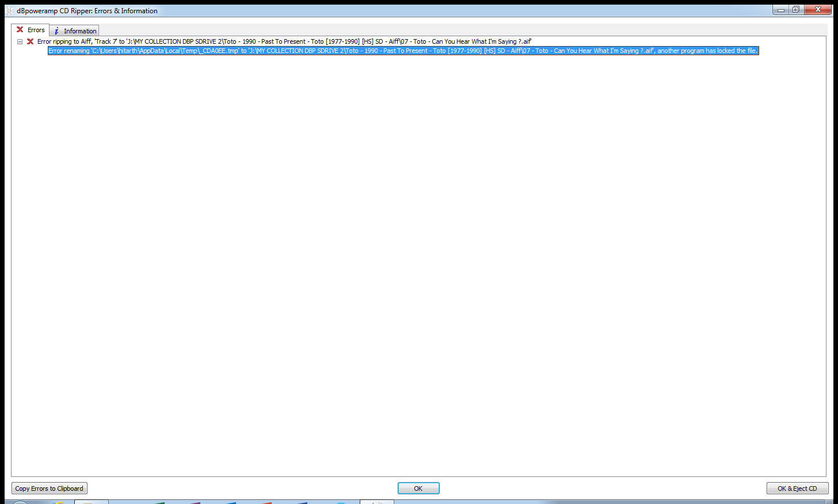The width and height of the screenshot is (838, 504).
Task: Close the Errors & Information window
Action: point(817,10)
